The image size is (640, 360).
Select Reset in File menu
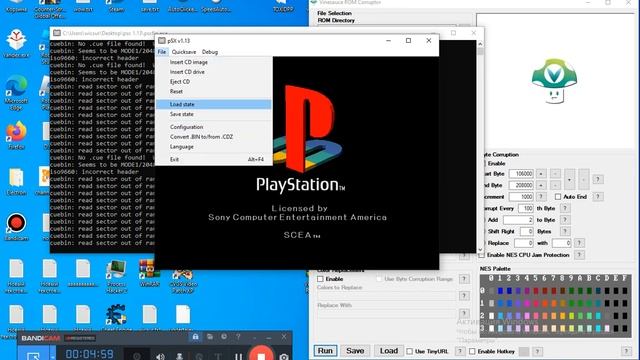click(214, 91)
